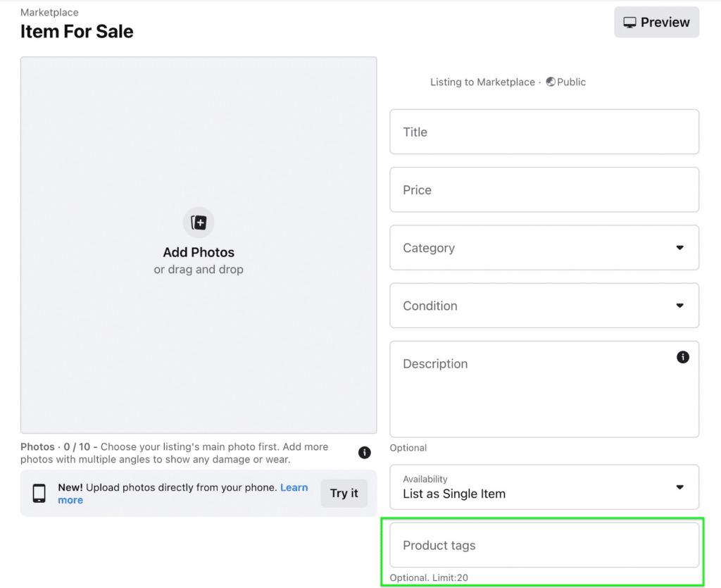Click inside the Title field

click(x=544, y=132)
